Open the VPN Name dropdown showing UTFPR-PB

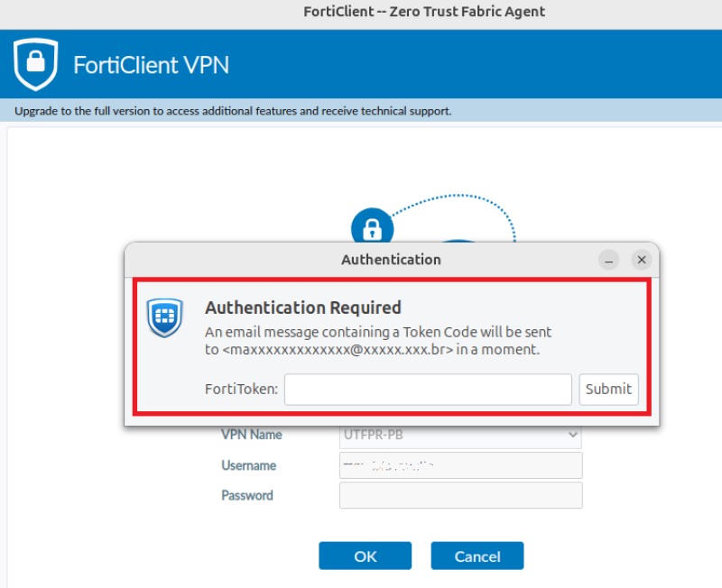pyautogui.click(x=460, y=435)
